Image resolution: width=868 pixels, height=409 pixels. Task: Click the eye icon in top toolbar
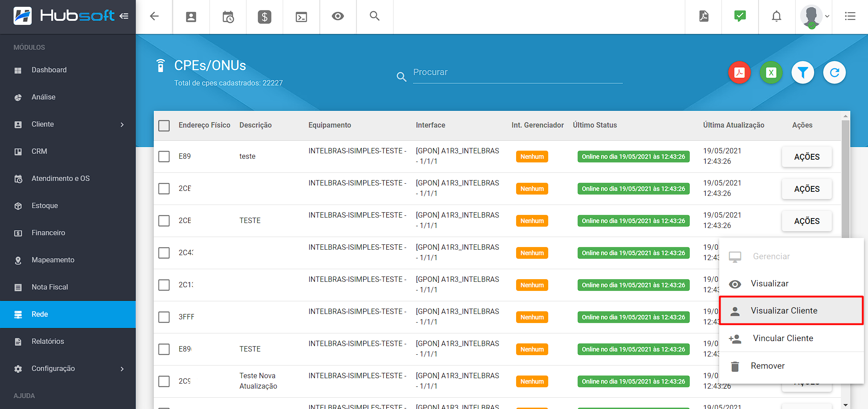[338, 16]
